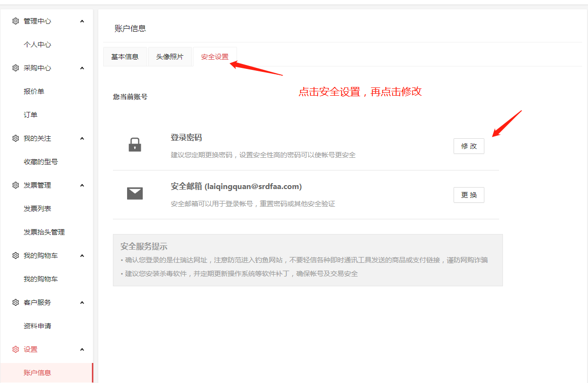The height and width of the screenshot is (383, 588).
Task: Open 个人中心 in the sidebar
Action: point(37,44)
